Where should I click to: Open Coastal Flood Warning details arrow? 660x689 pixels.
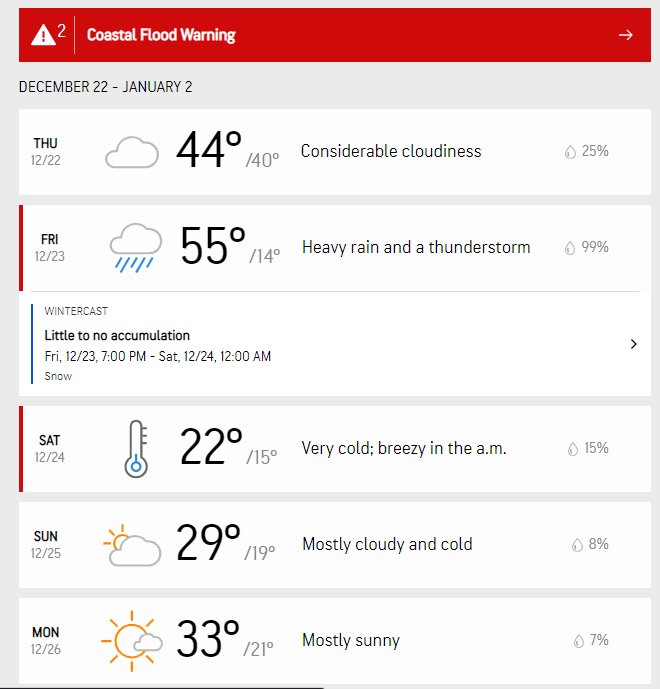pos(625,35)
